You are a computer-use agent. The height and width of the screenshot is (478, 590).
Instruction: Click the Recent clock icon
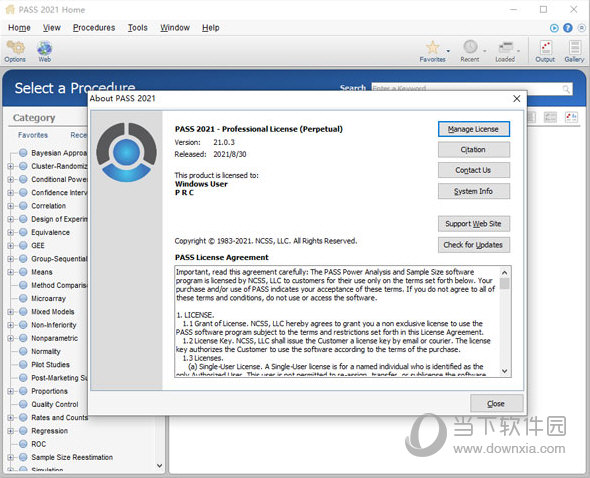point(470,47)
